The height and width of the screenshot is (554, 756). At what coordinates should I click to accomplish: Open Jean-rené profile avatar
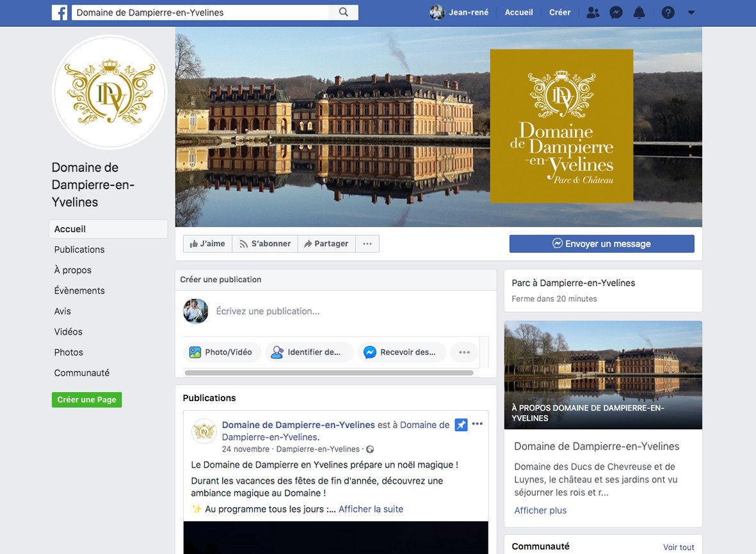click(437, 13)
